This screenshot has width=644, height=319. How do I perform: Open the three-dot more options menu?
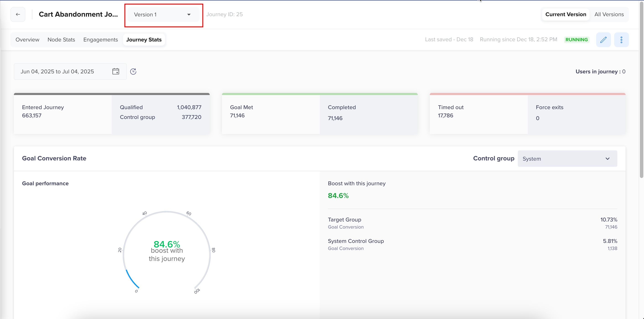click(x=621, y=40)
